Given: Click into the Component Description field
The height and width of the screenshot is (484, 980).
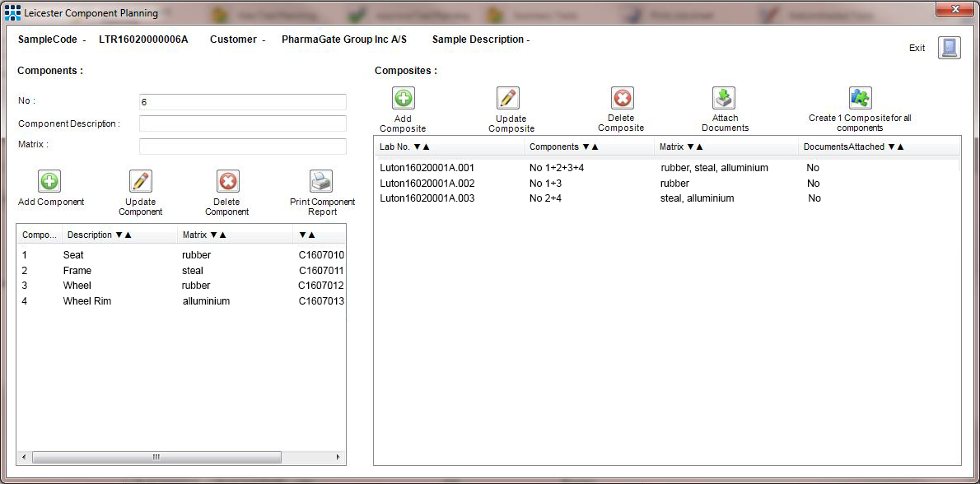Looking at the screenshot, I should 242,123.
